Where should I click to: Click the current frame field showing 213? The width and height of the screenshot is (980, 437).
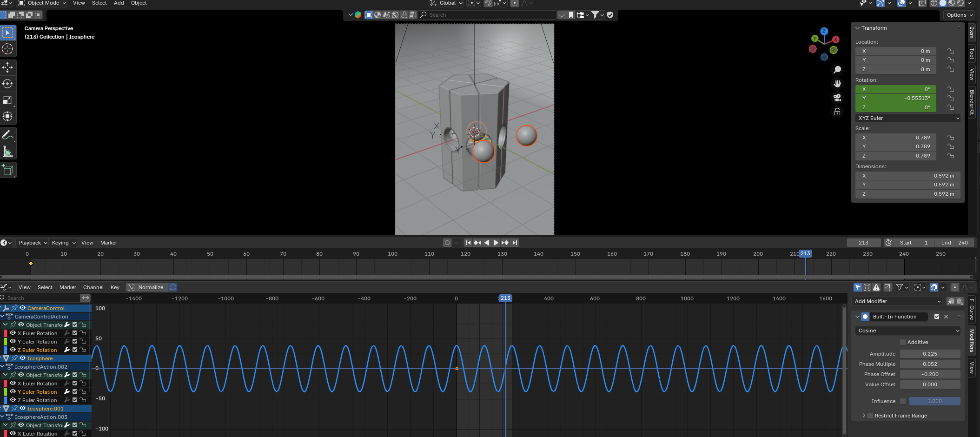pos(863,242)
